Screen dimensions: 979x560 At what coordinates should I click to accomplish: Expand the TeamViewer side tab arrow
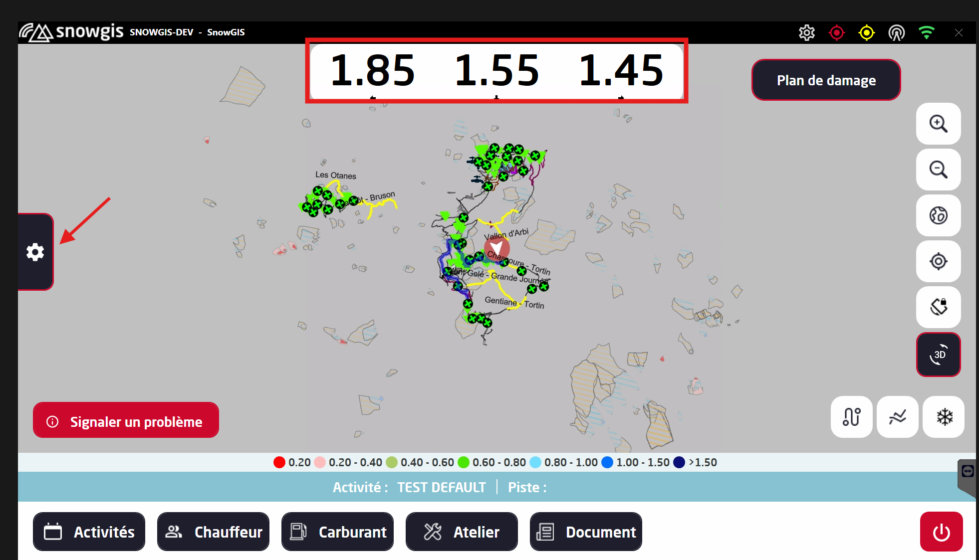click(x=968, y=471)
